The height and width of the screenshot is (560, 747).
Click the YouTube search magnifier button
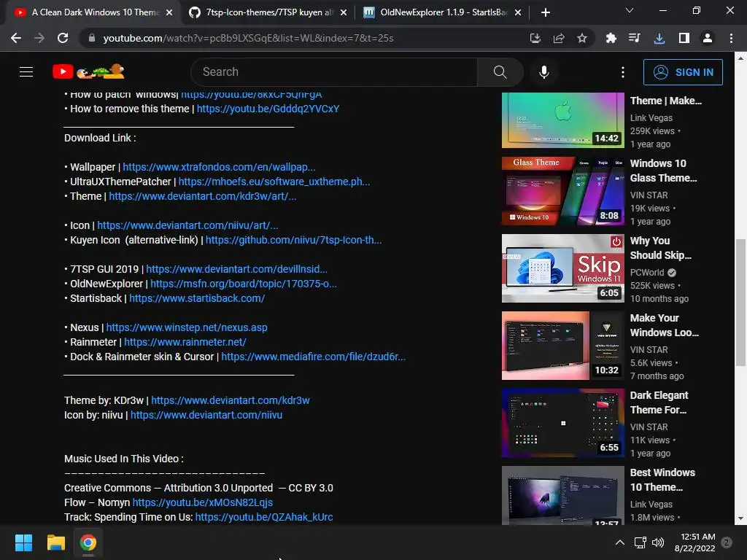pos(500,72)
